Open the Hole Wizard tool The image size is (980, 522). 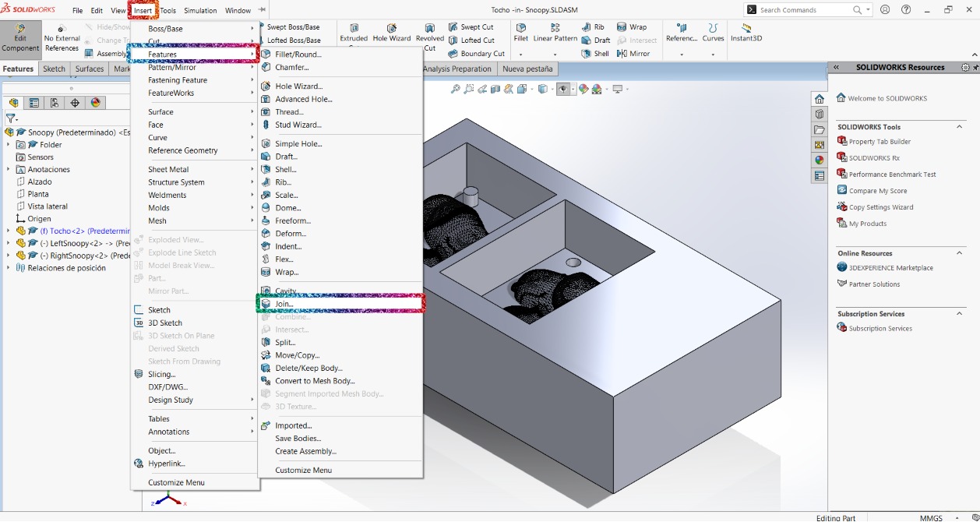tap(391, 33)
